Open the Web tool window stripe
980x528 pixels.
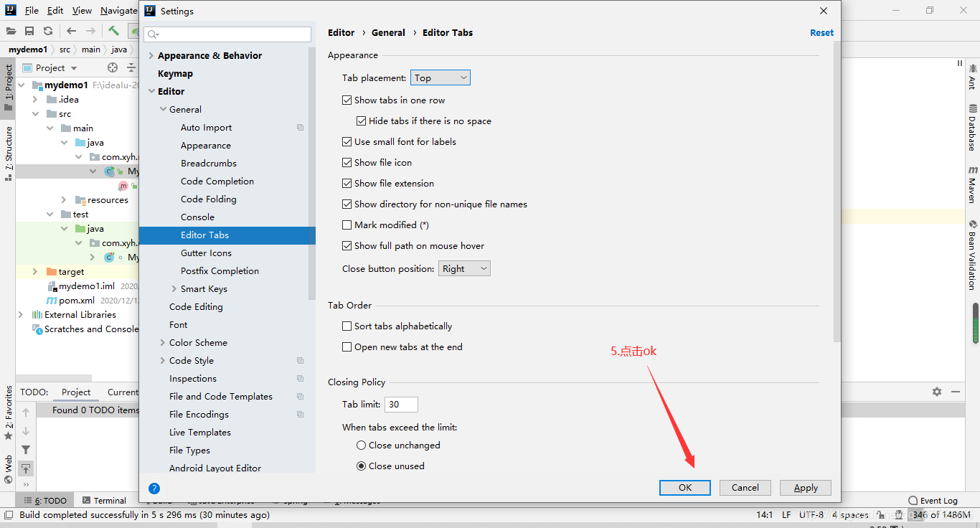click(9, 469)
